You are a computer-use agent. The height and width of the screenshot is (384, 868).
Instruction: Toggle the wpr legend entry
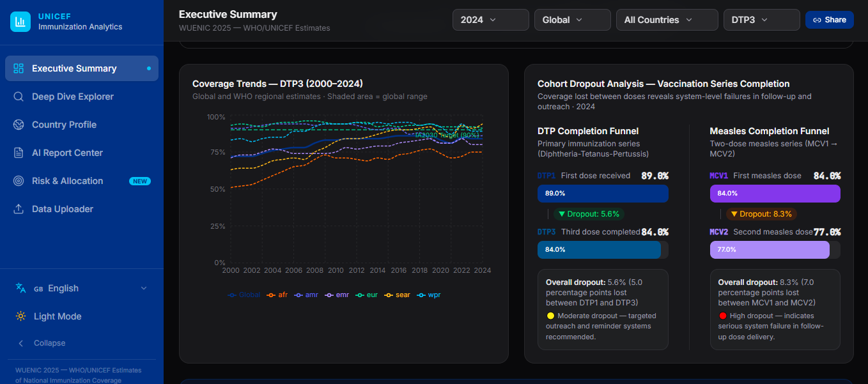tap(428, 295)
